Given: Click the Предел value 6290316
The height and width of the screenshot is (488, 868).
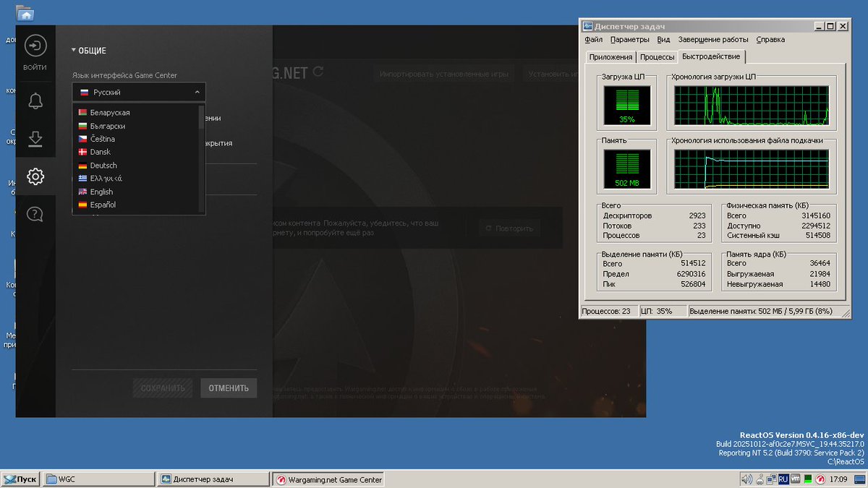Looking at the screenshot, I should (692, 274).
